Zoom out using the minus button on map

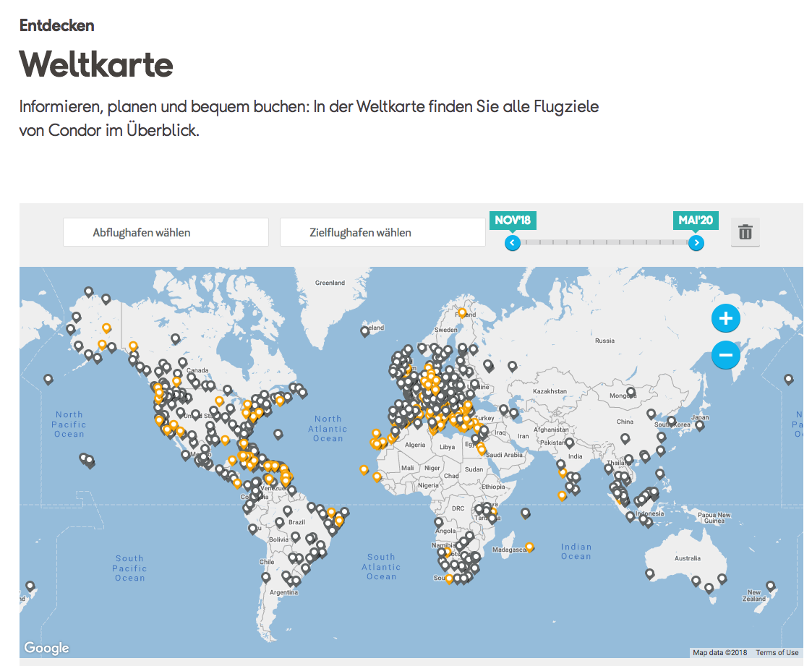point(725,355)
